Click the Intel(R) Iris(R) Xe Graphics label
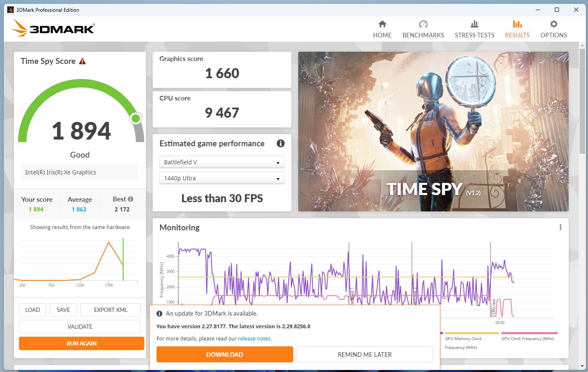The image size is (588, 372). (x=61, y=172)
